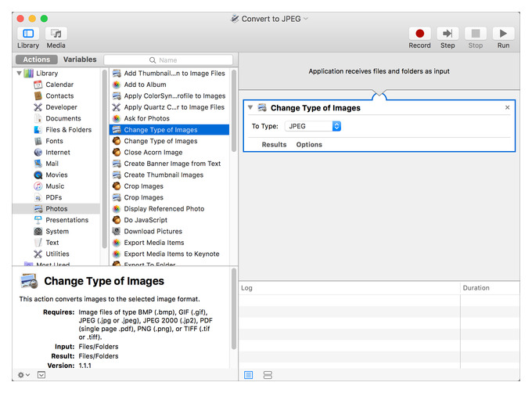Select Apply ColorSync Profile to Images action
Screen dimensions: 532x393
[x=169, y=96]
